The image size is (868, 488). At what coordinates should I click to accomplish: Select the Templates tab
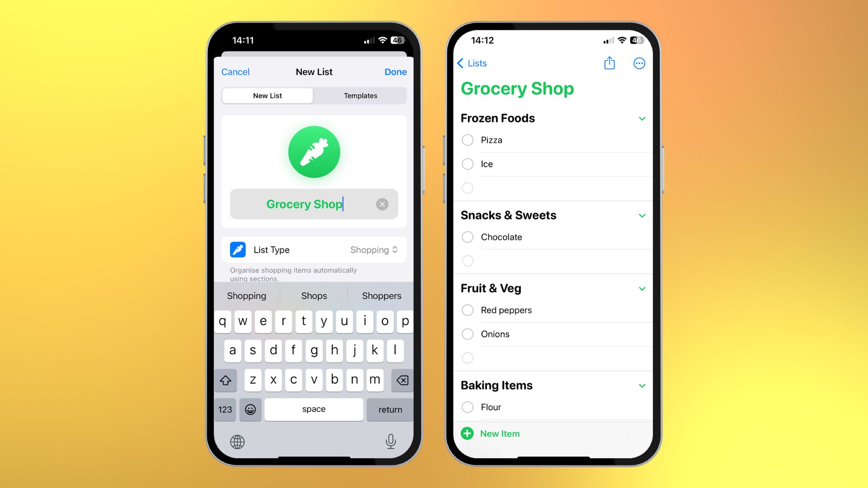pos(360,95)
